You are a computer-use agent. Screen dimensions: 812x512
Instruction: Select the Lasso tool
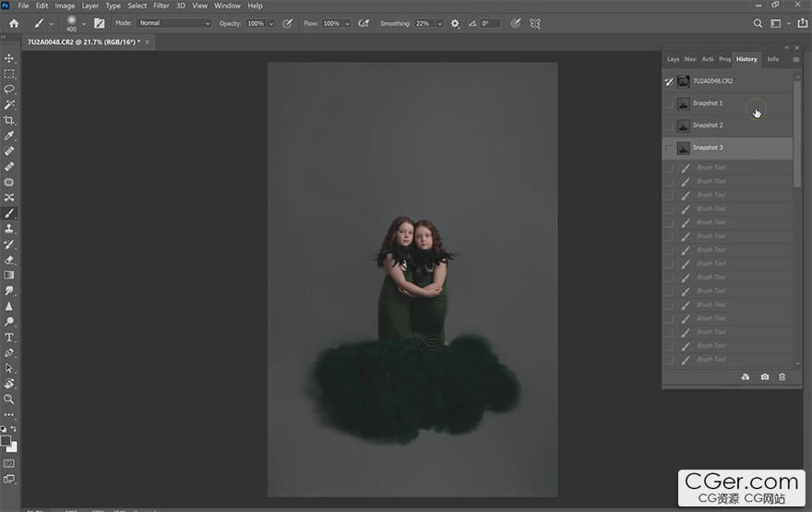pos(9,89)
